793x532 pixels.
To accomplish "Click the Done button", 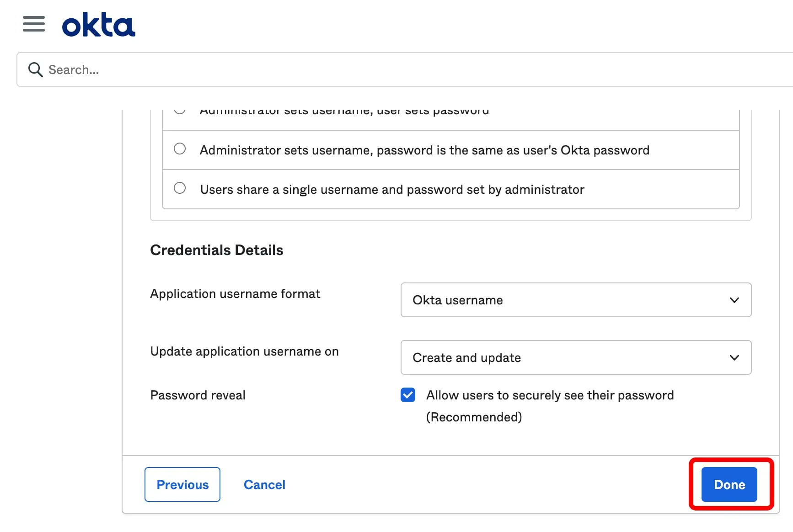I will [729, 484].
